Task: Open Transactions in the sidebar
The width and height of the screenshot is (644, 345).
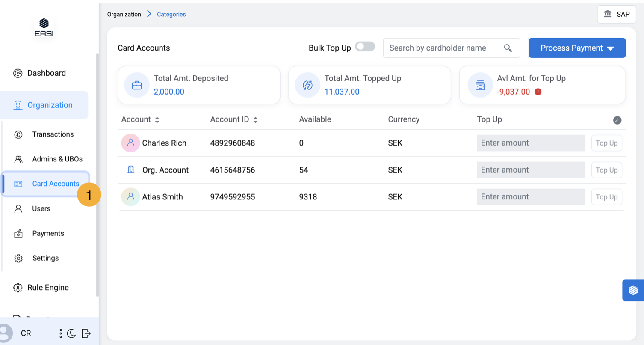Action: [53, 134]
